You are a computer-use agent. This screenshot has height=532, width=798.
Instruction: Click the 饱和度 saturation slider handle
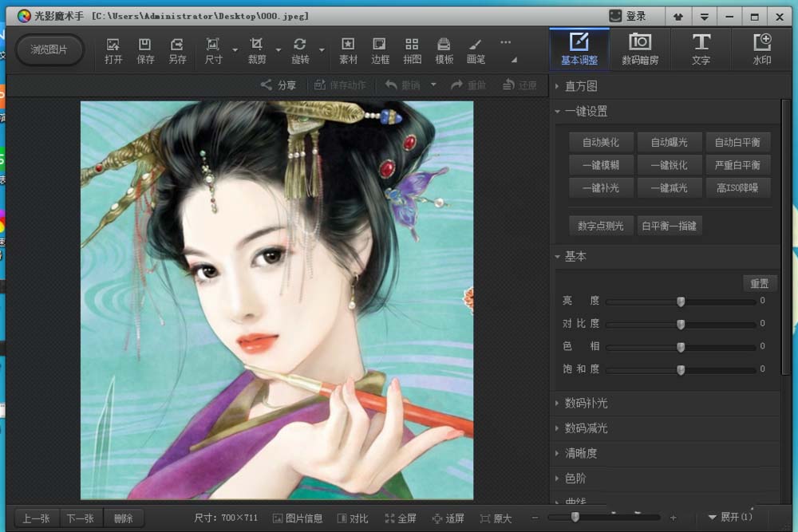[x=681, y=370]
